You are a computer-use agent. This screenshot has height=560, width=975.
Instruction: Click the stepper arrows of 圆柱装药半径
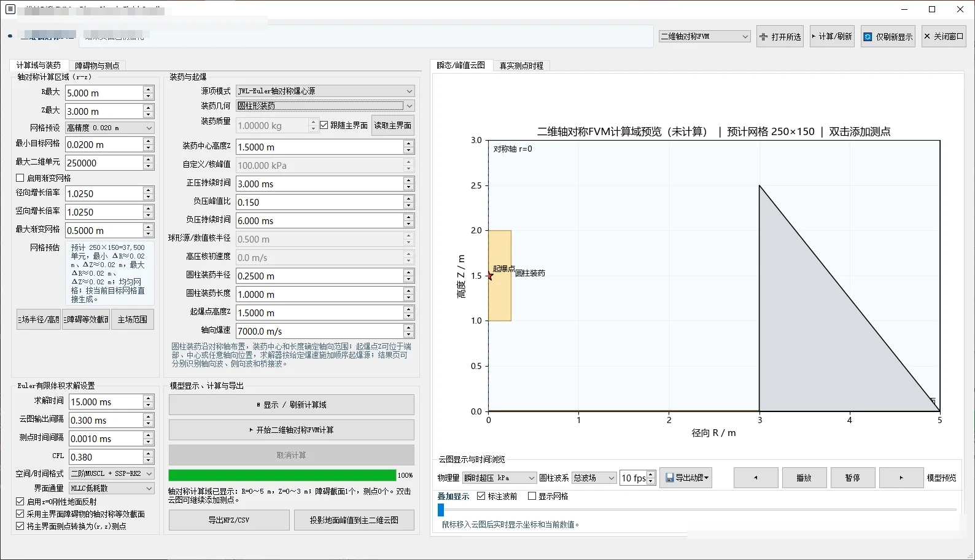pyautogui.click(x=408, y=276)
